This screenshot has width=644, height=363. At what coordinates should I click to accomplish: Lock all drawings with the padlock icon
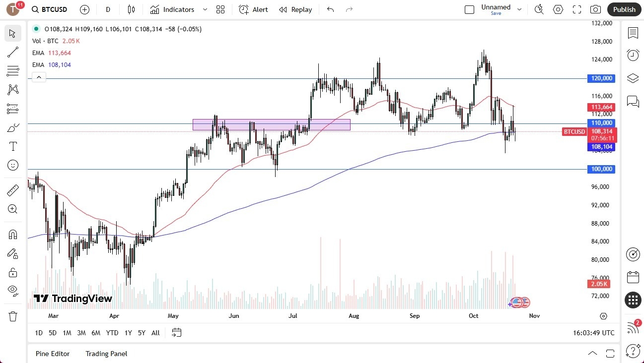(13, 272)
